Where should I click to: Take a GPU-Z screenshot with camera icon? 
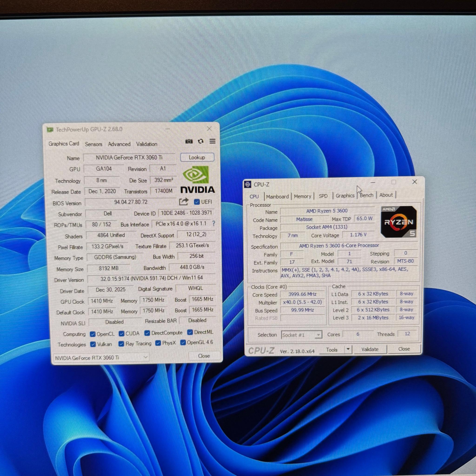tap(189, 141)
